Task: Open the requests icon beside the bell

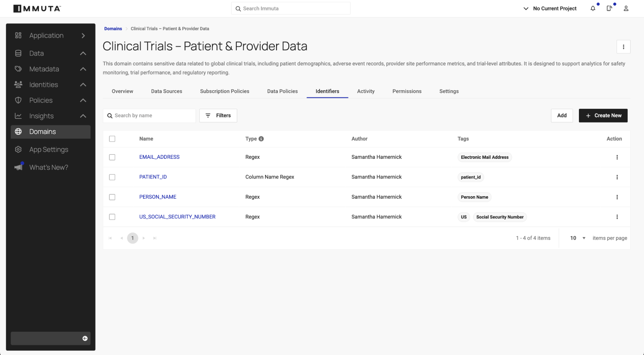Action: pyautogui.click(x=609, y=8)
